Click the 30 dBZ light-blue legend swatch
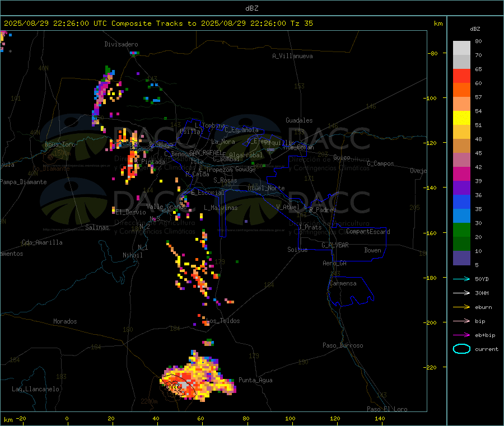Image resolution: width=504 pixels, height=426 pixels. point(461,216)
